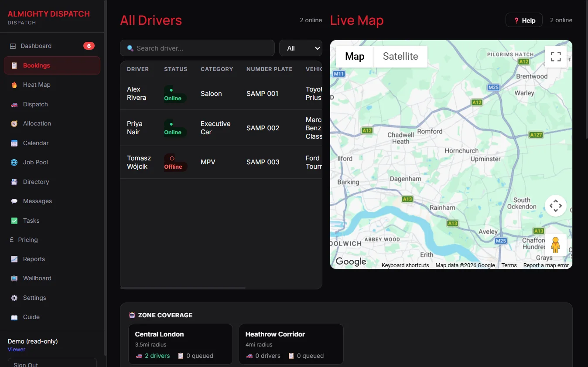This screenshot has height=367, width=588.
Task: Go to Dashboard page
Action: (52, 46)
